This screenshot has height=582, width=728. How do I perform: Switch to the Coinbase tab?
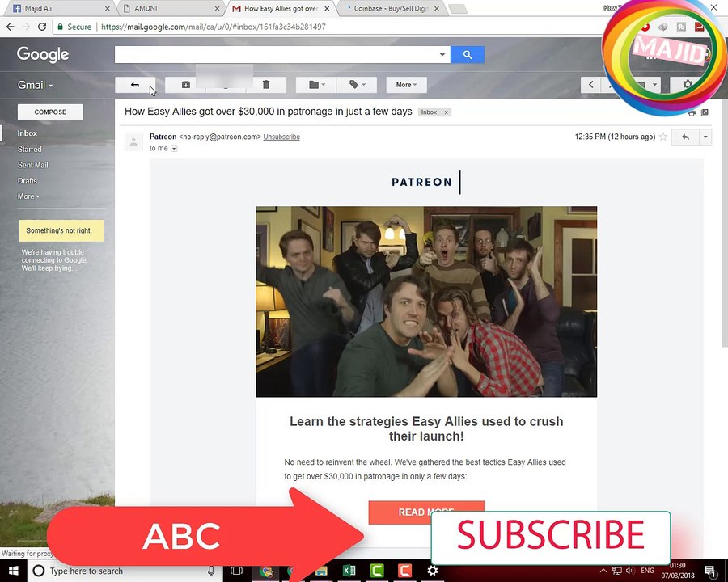tap(391, 8)
